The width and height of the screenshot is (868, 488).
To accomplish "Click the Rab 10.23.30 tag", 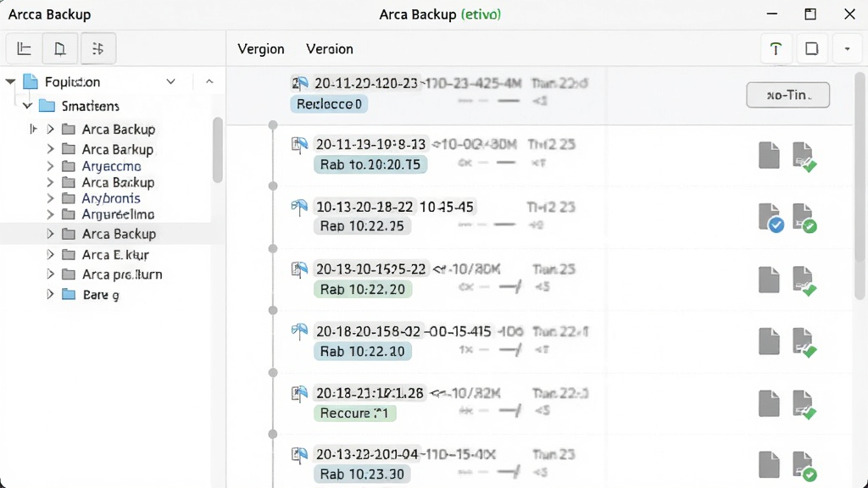I will 362,474.
